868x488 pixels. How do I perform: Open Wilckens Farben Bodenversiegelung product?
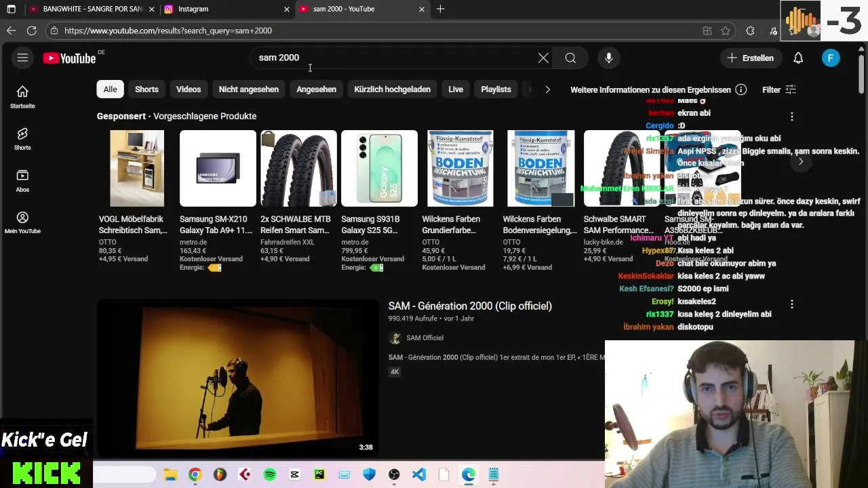[540, 201]
